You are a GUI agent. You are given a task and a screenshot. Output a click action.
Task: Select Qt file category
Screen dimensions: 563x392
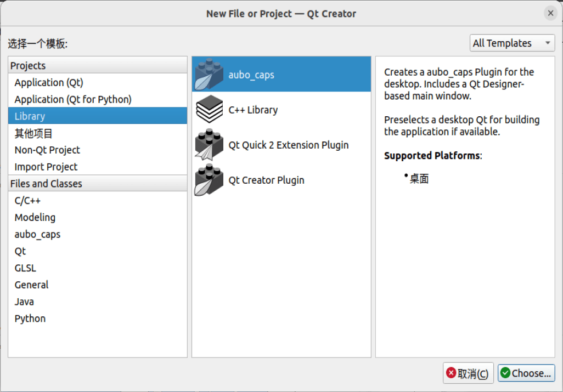[98, 251]
